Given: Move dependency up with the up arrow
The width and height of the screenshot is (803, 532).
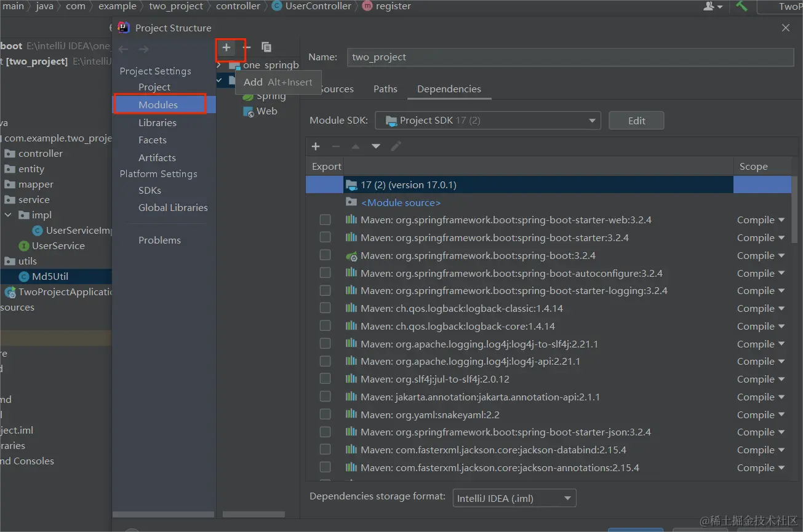Looking at the screenshot, I should (356, 146).
